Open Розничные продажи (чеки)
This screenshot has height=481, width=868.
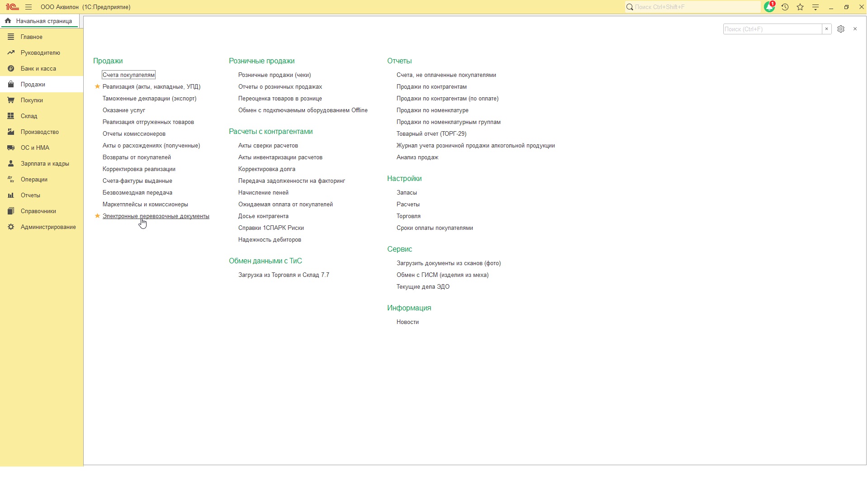click(x=275, y=75)
